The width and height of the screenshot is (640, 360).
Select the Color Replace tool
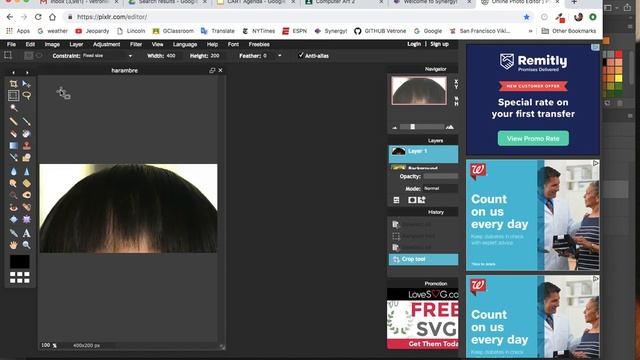tap(13, 158)
